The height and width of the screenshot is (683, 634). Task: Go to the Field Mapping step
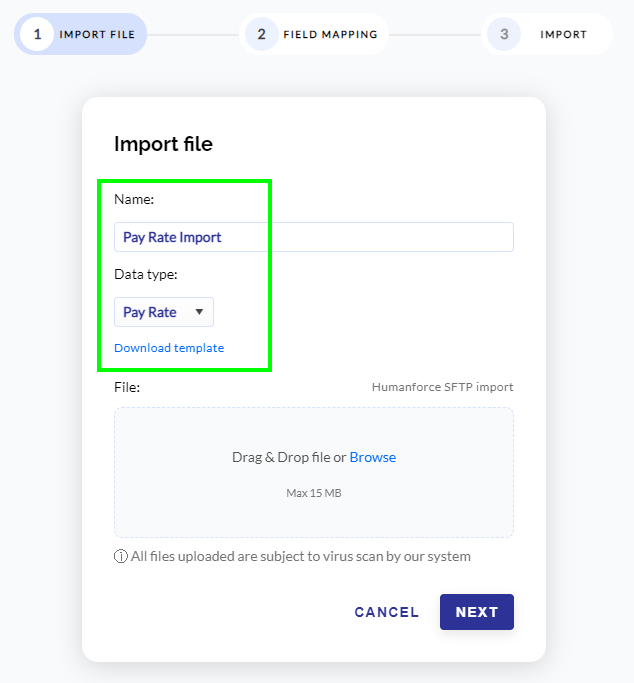pos(330,34)
